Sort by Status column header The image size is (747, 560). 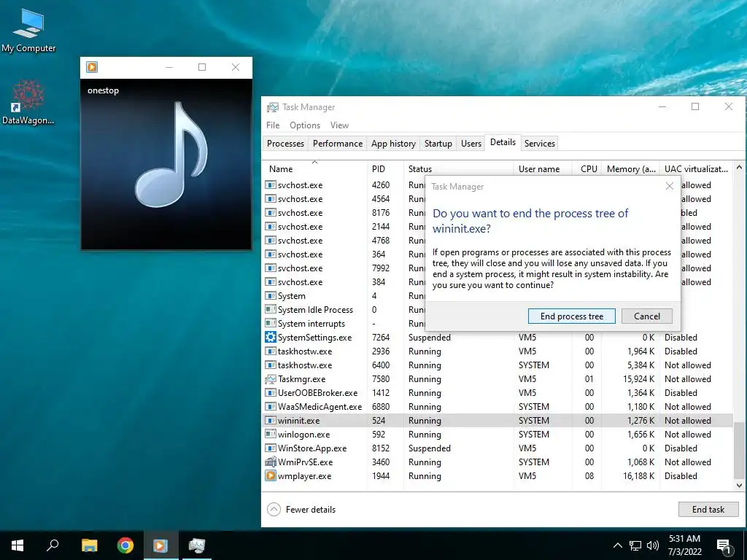click(458, 168)
